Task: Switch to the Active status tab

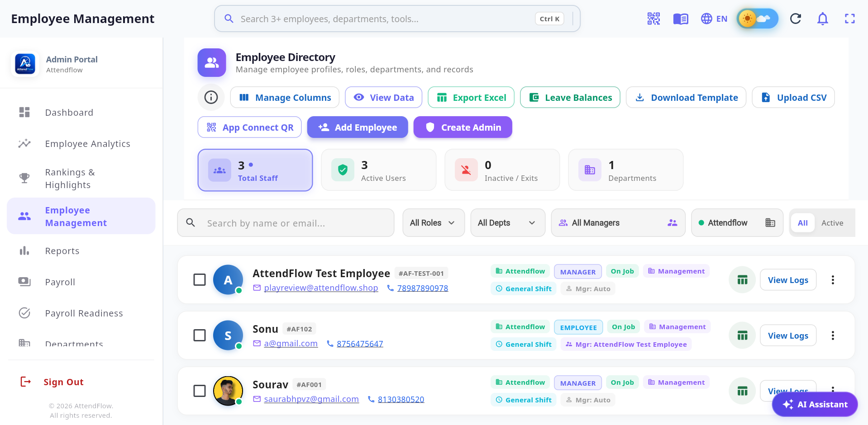Action: (832, 222)
